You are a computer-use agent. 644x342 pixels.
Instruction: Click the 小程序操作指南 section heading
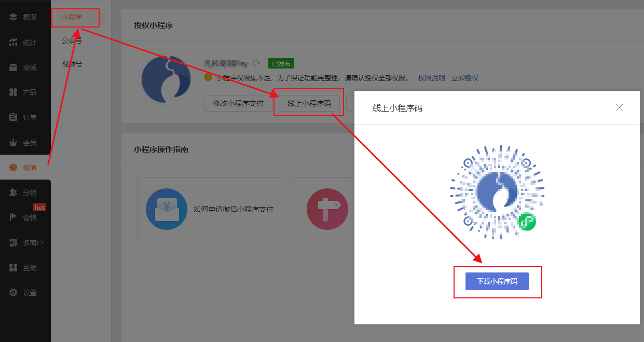pyautogui.click(x=161, y=149)
